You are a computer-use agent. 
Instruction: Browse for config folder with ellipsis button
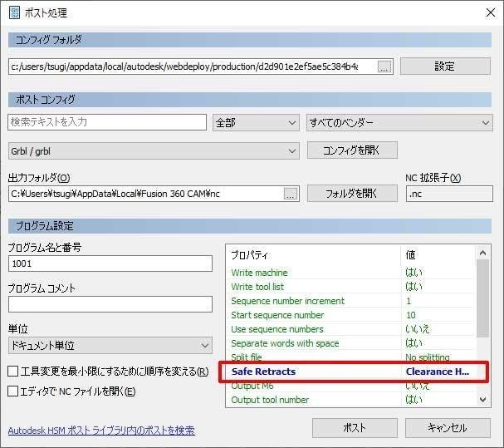(384, 66)
